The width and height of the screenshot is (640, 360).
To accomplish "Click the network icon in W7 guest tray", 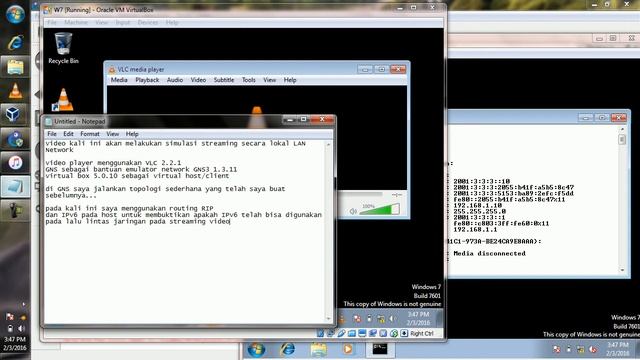I will tap(381, 319).
